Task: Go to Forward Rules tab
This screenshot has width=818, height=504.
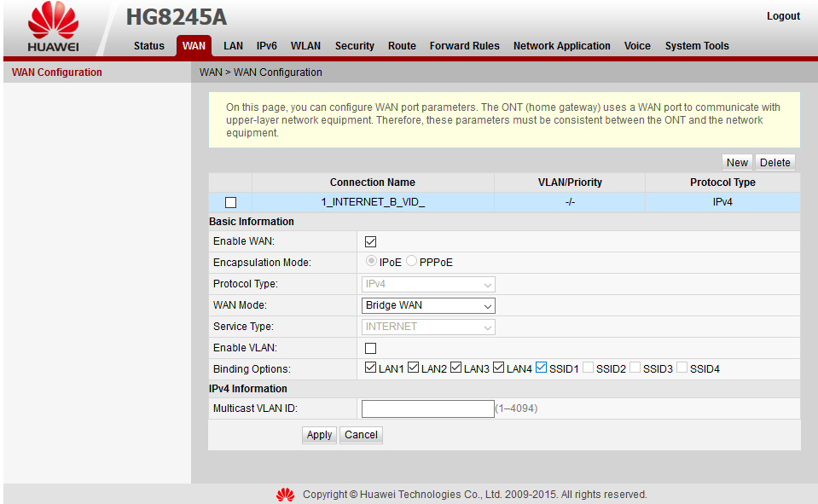Action: coord(464,46)
